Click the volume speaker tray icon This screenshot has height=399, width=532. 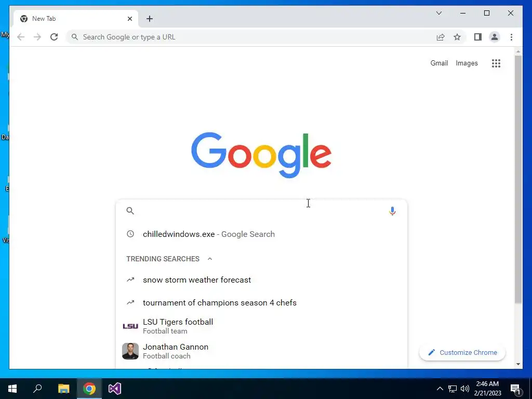(465, 389)
